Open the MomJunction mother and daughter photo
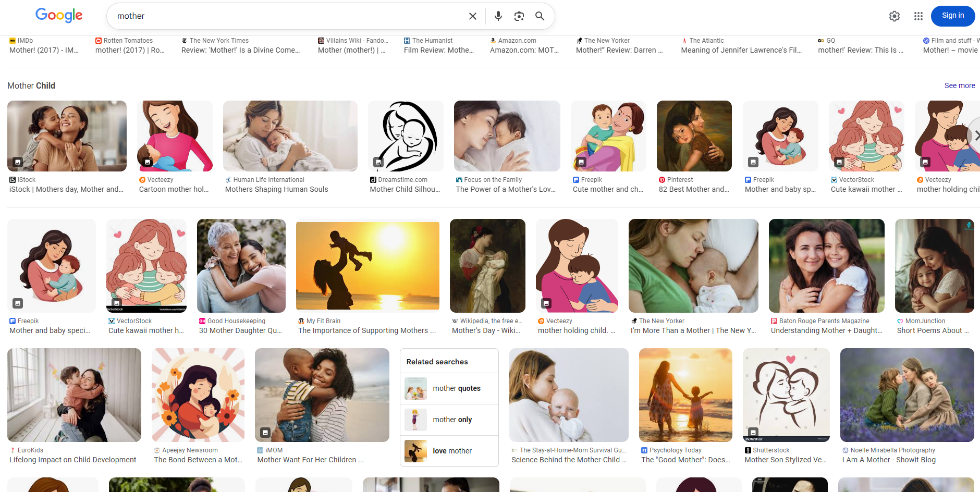 tap(935, 266)
